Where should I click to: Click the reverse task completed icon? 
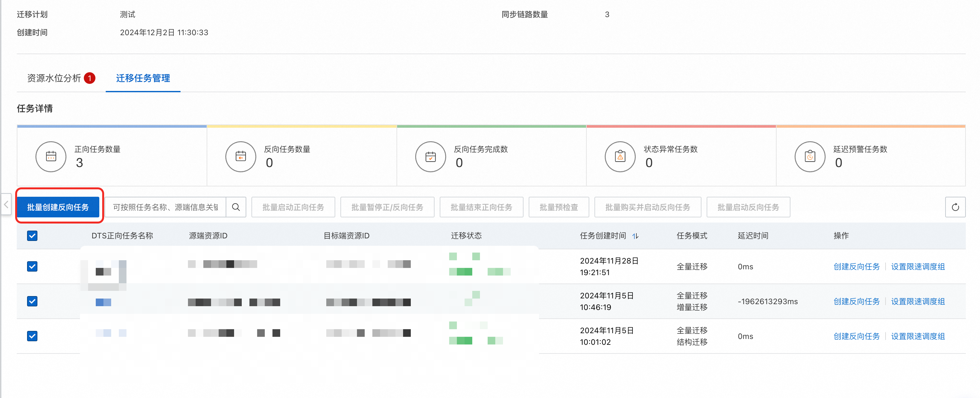(x=430, y=156)
